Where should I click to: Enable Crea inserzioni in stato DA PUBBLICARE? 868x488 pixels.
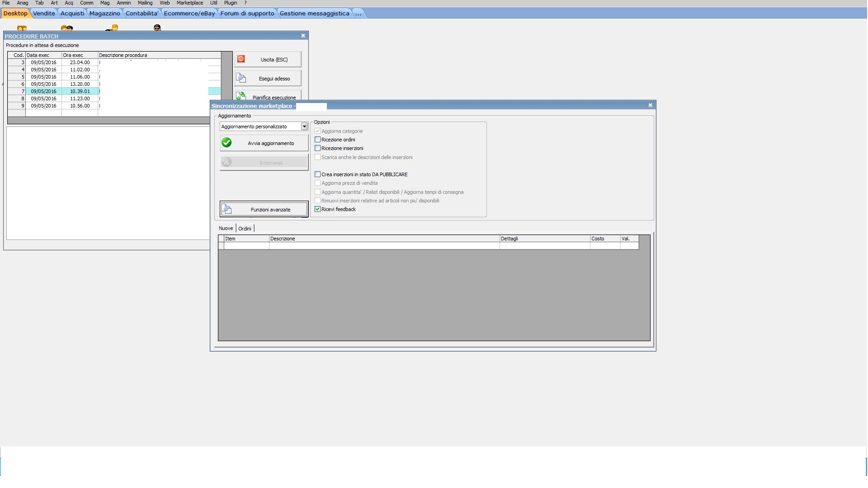(x=317, y=174)
